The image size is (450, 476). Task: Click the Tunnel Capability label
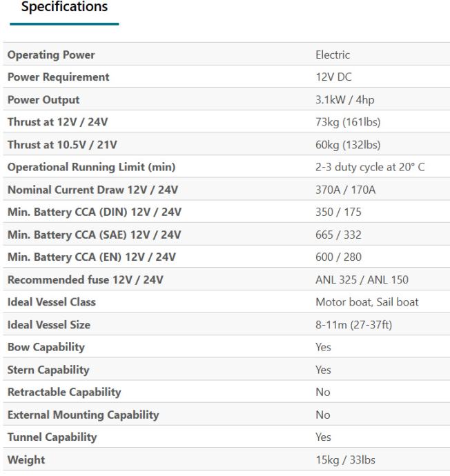click(52, 437)
